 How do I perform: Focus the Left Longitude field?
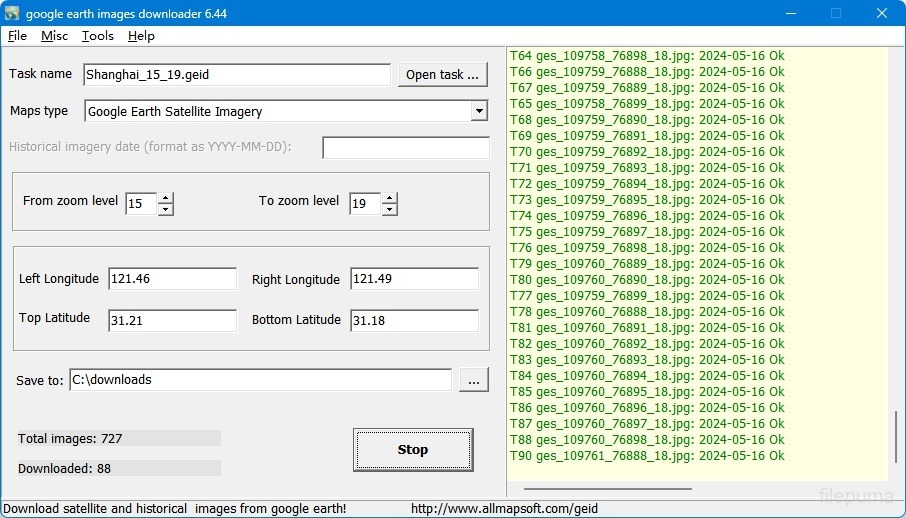(172, 279)
